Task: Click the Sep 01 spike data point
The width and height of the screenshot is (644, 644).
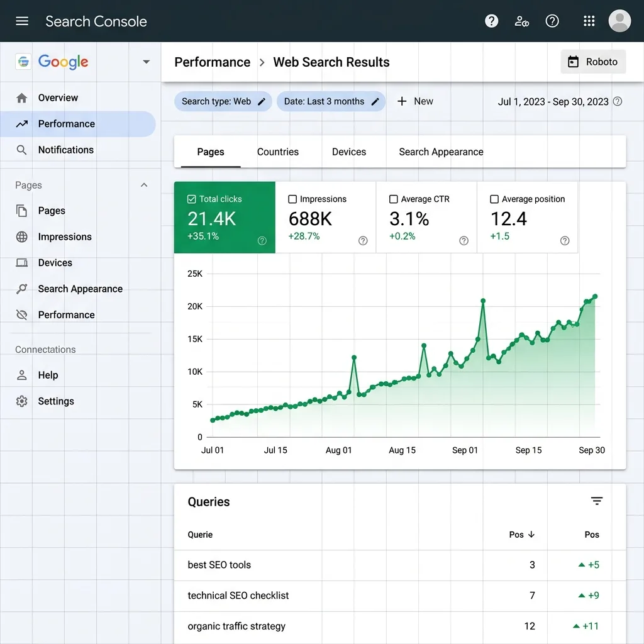Action: (483, 301)
